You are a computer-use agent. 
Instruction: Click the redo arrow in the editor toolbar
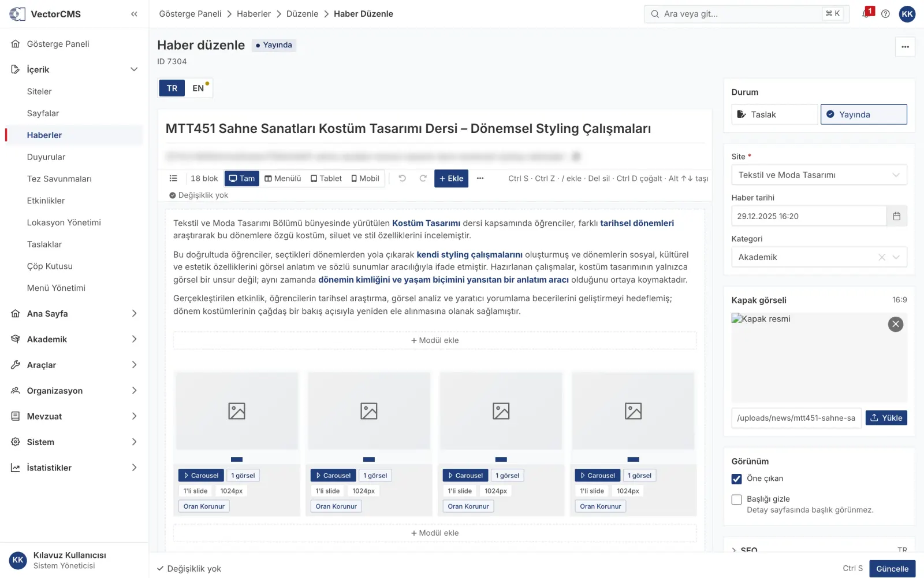423,179
